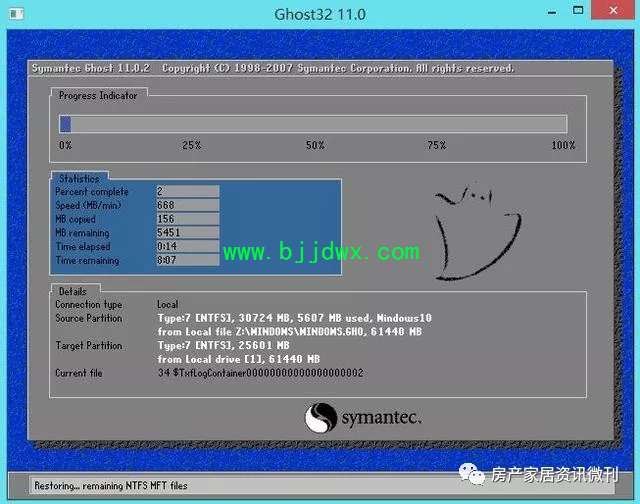Click the Statistics group label
640x504 pixels.
79,179
